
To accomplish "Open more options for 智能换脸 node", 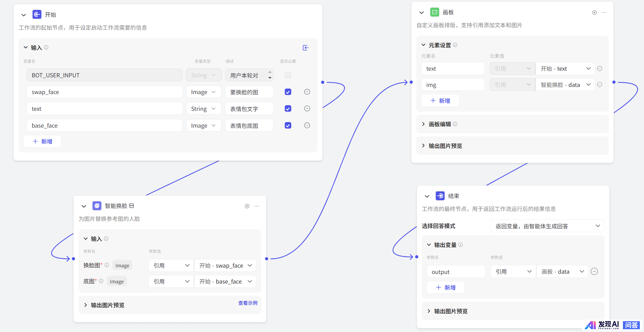I will pyautogui.click(x=257, y=206).
